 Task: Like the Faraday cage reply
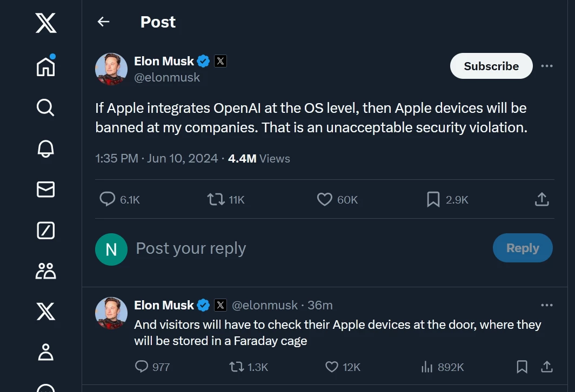point(332,367)
